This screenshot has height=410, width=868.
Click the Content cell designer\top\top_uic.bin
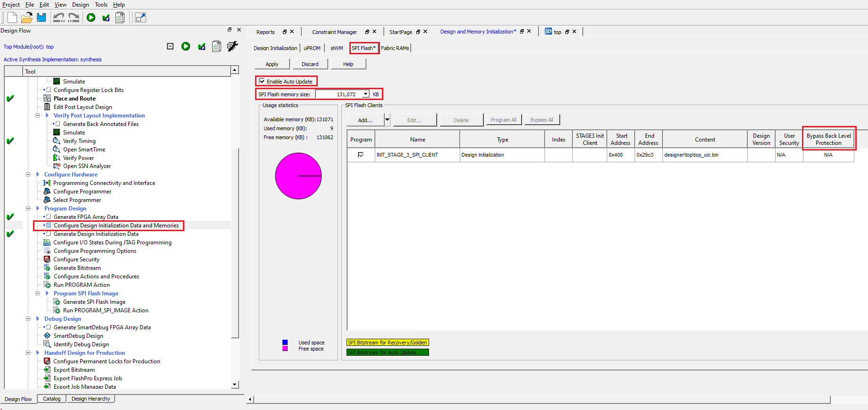pos(705,155)
